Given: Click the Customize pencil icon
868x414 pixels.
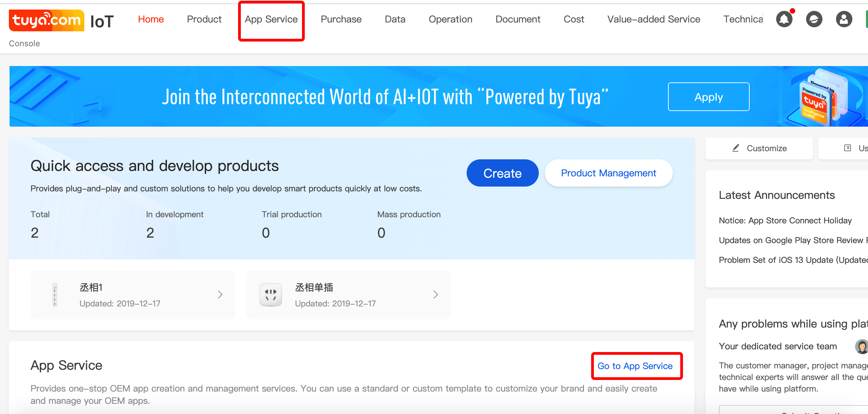Looking at the screenshot, I should (x=736, y=148).
